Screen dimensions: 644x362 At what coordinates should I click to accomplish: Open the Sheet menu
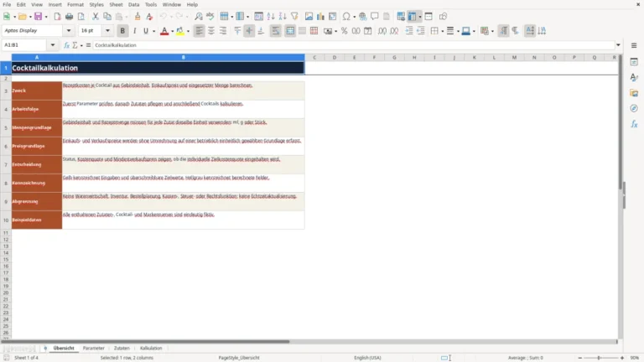(x=116, y=4)
